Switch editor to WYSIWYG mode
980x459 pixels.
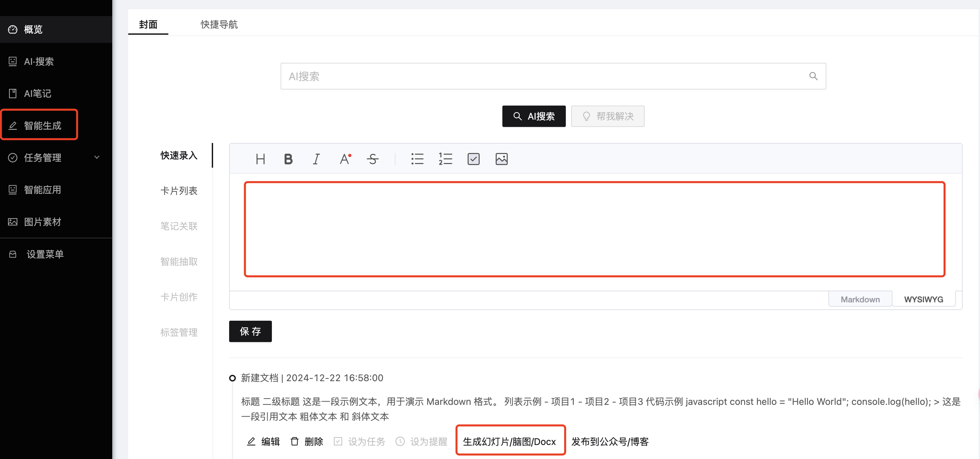pyautogui.click(x=923, y=299)
